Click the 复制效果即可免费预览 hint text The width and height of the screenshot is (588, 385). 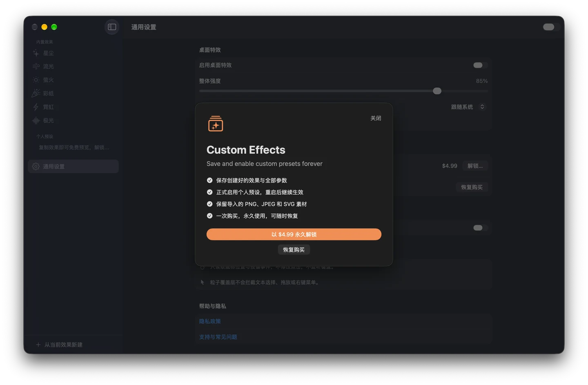tap(74, 147)
